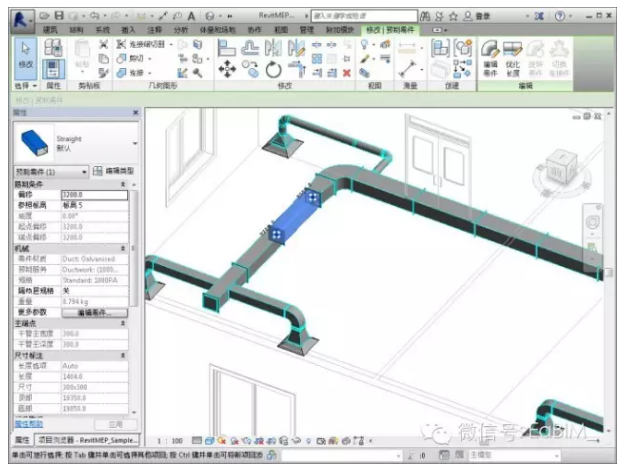Click the Visual Style cube icon in view bar

coord(209,441)
